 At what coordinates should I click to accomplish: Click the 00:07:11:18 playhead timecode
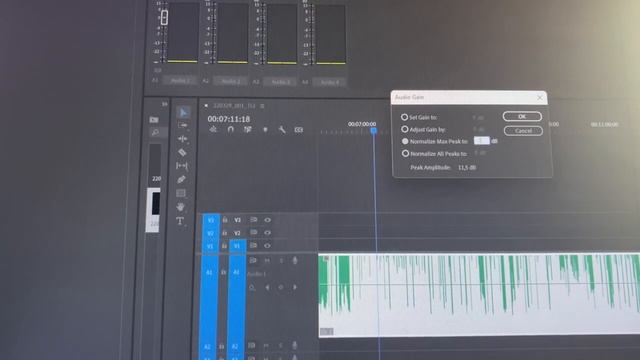coord(229,119)
